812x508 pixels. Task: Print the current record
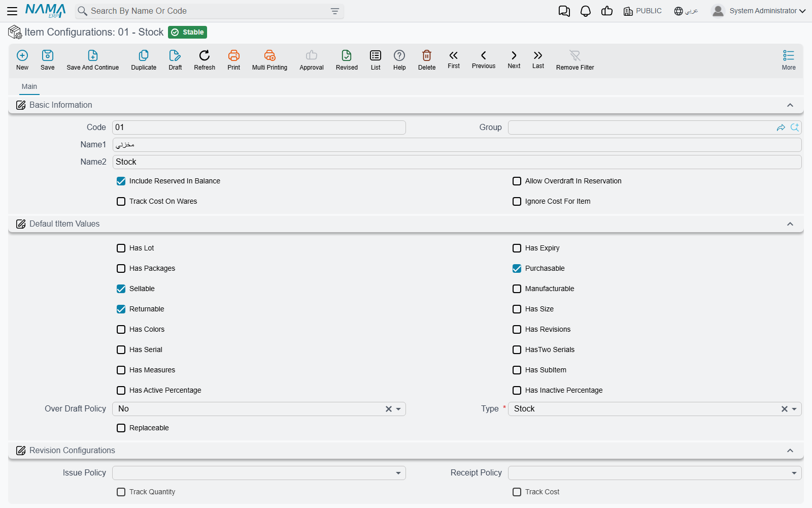(234, 60)
